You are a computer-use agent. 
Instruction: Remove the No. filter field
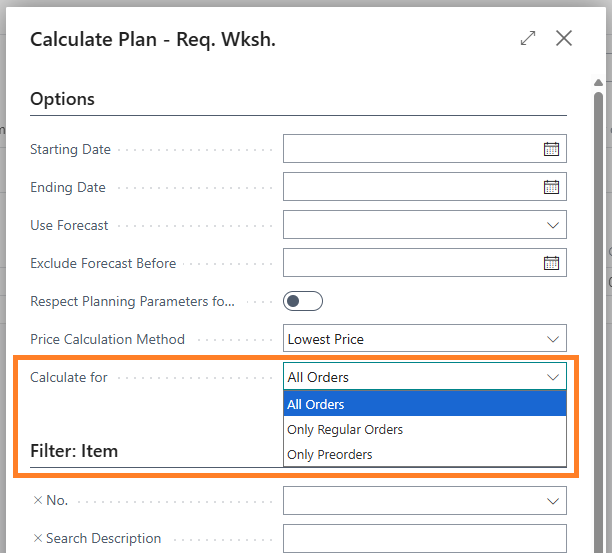(x=38, y=500)
